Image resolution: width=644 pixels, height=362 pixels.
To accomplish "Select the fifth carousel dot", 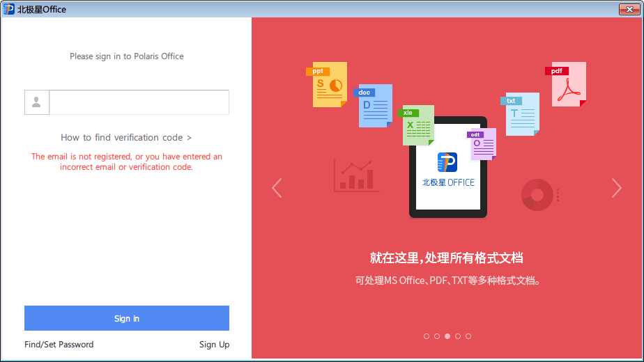I will [x=468, y=336].
